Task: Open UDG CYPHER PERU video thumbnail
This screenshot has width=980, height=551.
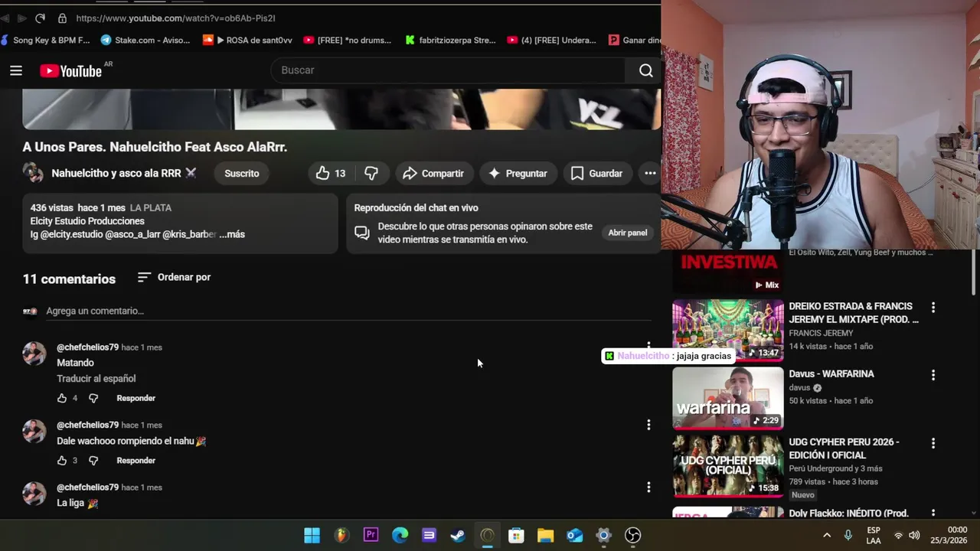Action: tap(728, 466)
